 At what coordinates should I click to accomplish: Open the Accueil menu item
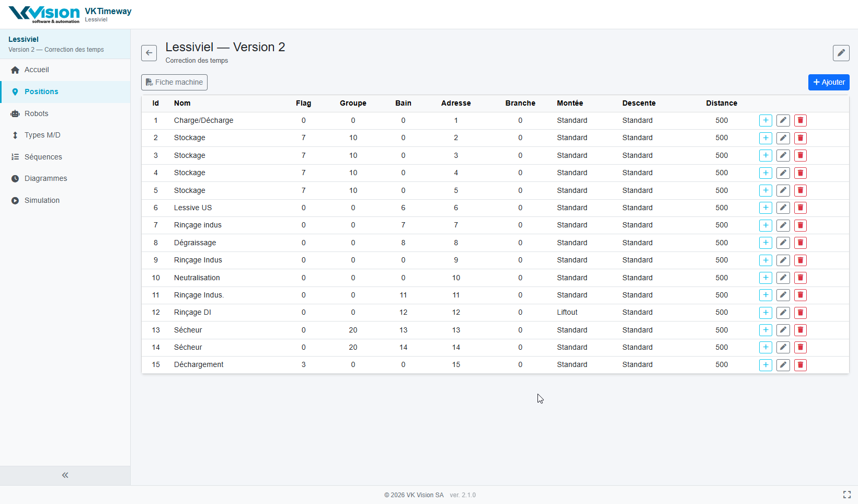point(37,70)
